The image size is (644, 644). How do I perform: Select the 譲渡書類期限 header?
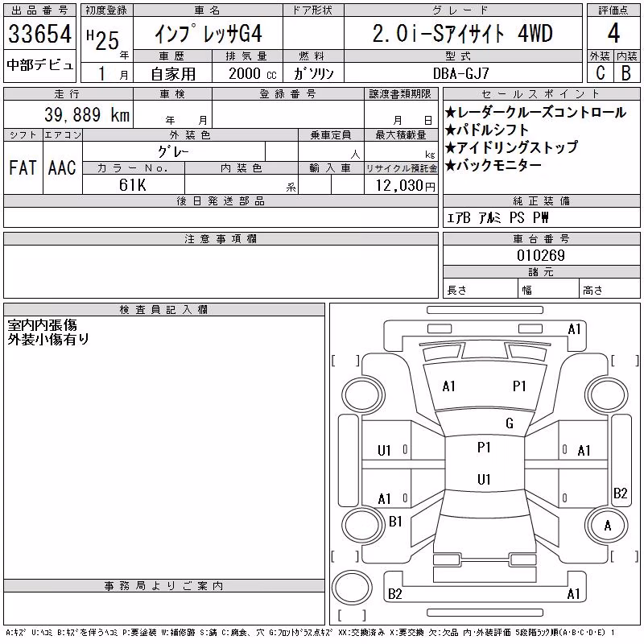coord(400,93)
